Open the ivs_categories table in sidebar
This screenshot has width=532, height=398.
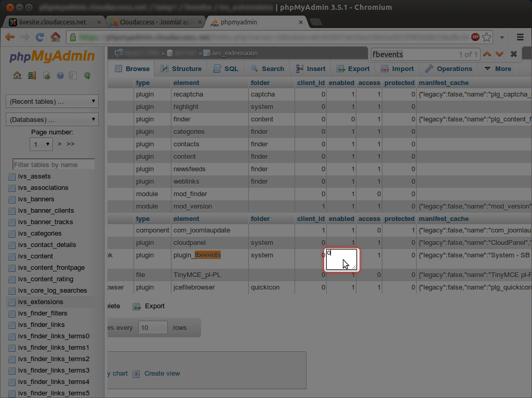tap(39, 233)
